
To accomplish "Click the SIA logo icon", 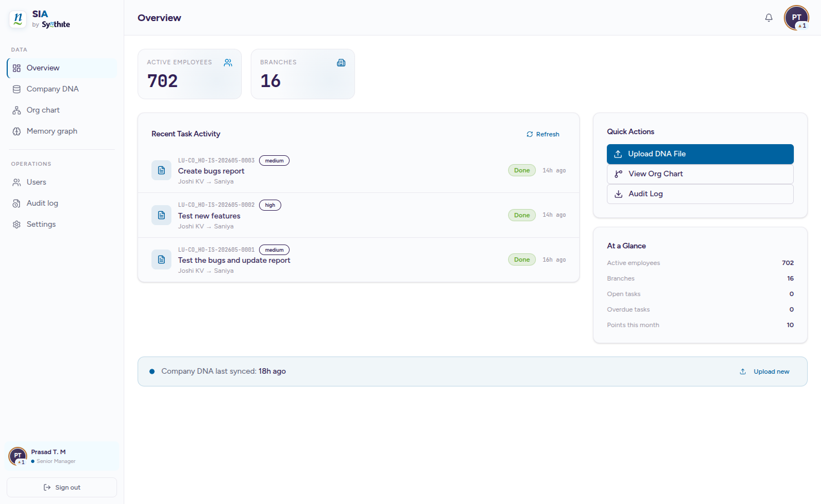I will (18, 19).
